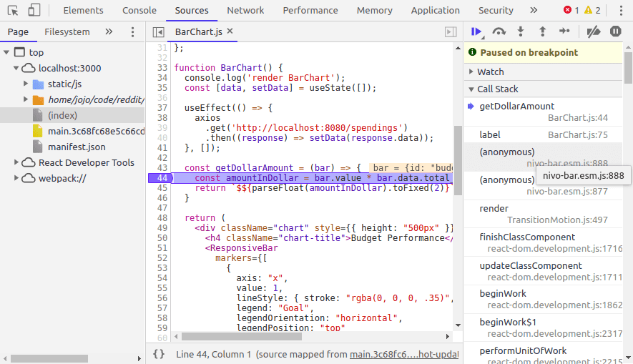Open the DevTools three-dot main menu
The image size is (633, 364).
pos(621,11)
